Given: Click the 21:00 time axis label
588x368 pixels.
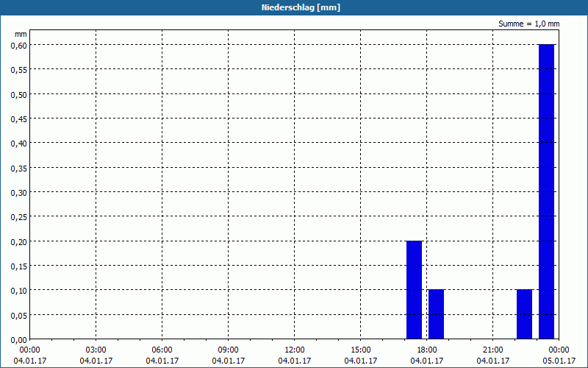Looking at the screenshot, I should (492, 350).
